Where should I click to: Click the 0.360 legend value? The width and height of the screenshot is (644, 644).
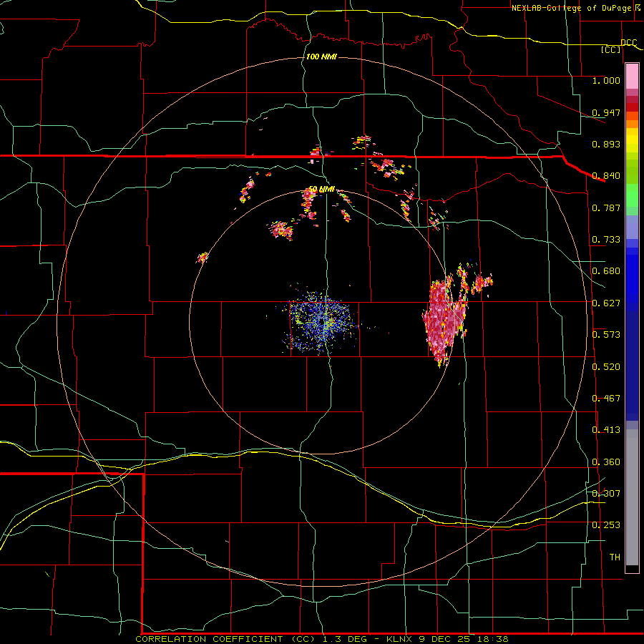coord(606,462)
